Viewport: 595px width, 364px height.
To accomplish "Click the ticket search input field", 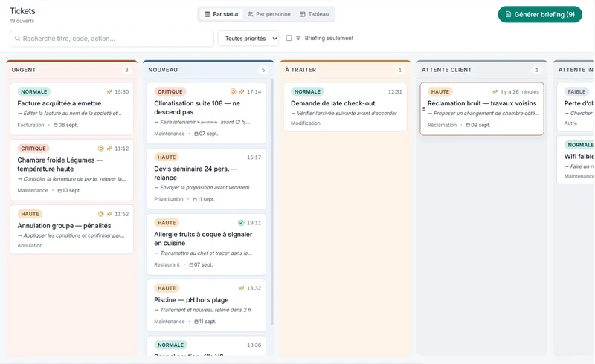I will (x=112, y=39).
